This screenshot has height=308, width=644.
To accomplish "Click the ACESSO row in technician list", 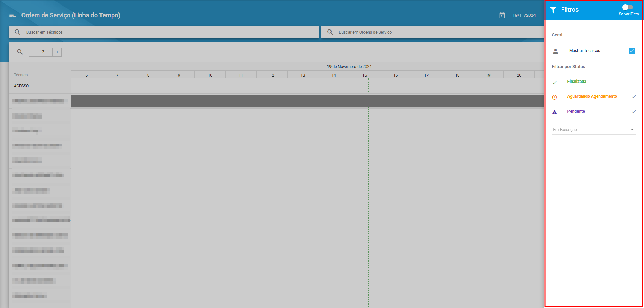I will point(40,86).
